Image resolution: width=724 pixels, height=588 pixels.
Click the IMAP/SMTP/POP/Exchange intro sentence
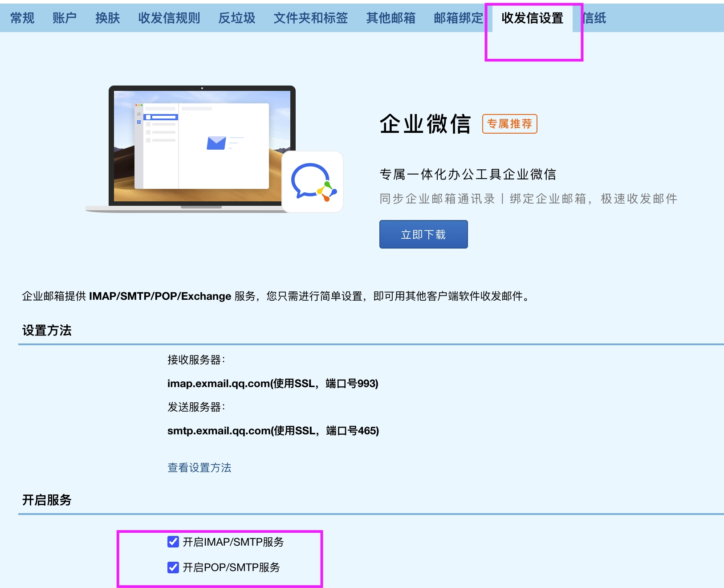tap(277, 296)
